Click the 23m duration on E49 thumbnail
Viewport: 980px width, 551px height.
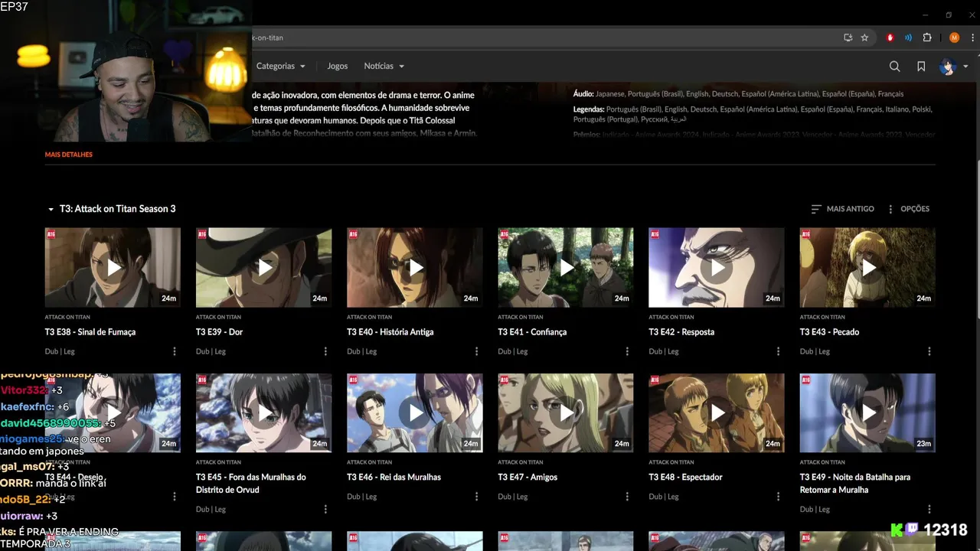[923, 443]
